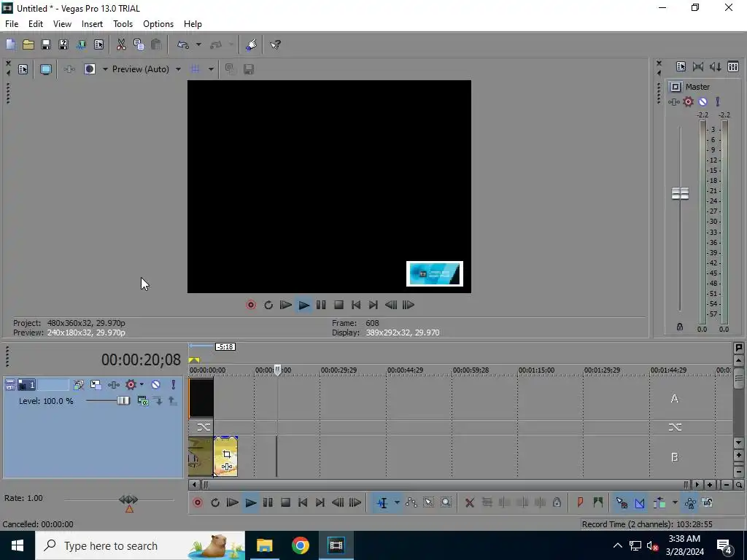
Task: Open project Properties from the main toolbar
Action: (x=98, y=44)
